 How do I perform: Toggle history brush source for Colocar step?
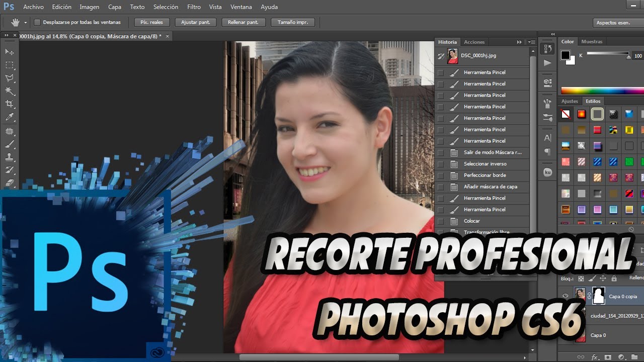point(441,221)
